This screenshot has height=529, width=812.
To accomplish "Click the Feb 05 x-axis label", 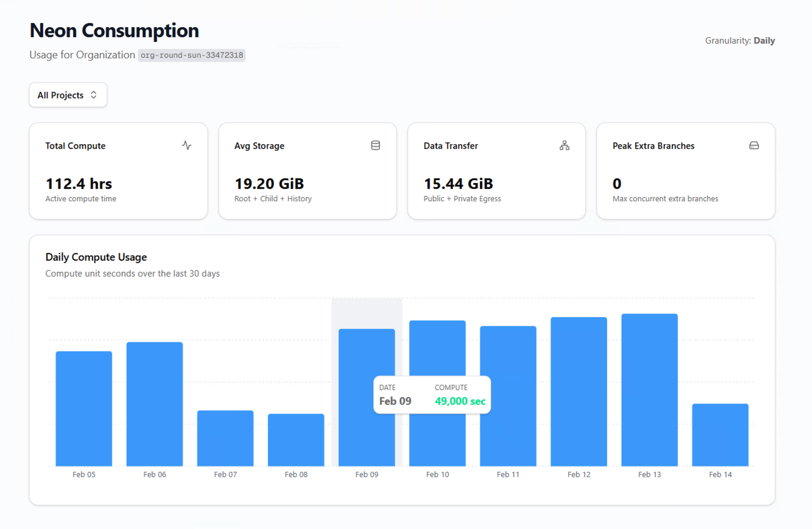I will pos(84,474).
